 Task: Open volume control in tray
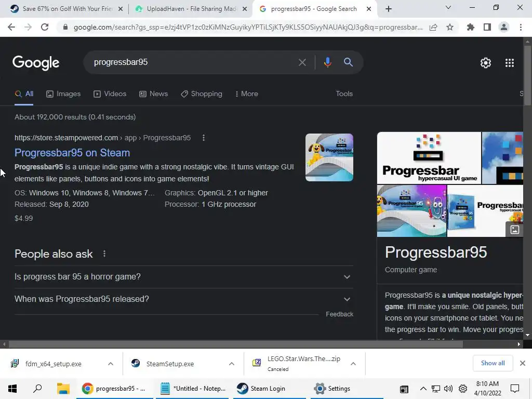(x=448, y=389)
